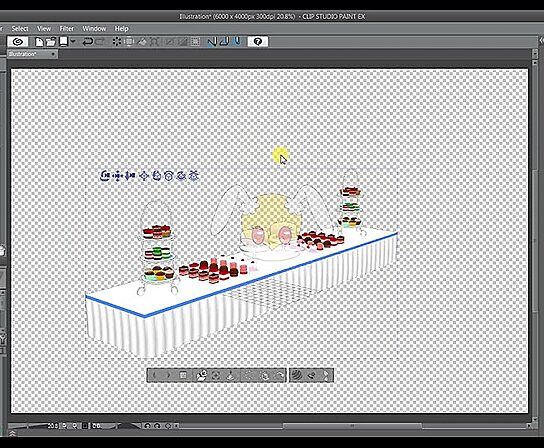Open the View menu
The image size is (544, 448).
(44, 28)
